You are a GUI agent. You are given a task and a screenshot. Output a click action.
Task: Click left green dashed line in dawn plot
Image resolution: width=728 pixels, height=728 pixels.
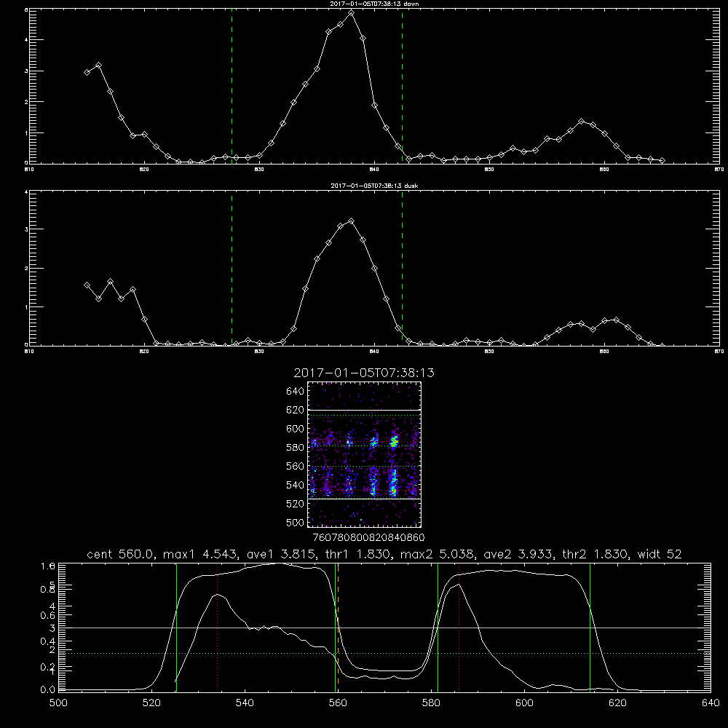pyautogui.click(x=232, y=86)
